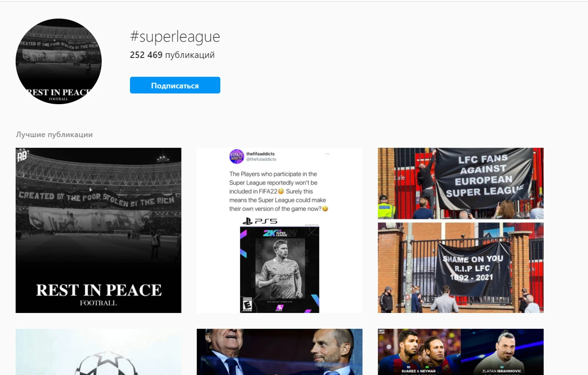
Task: Open the thefifaaddicts FIFA22 tweet post
Action: coord(280,230)
